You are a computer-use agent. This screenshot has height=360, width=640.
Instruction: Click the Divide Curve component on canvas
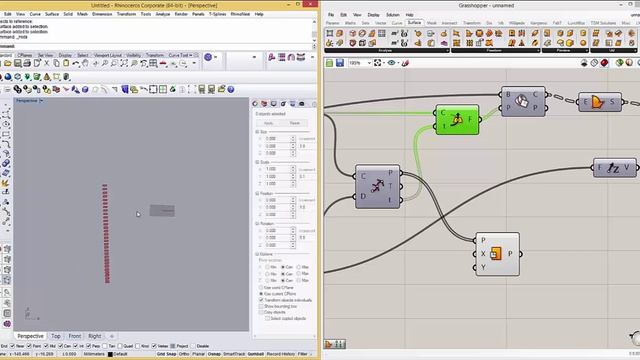click(378, 187)
